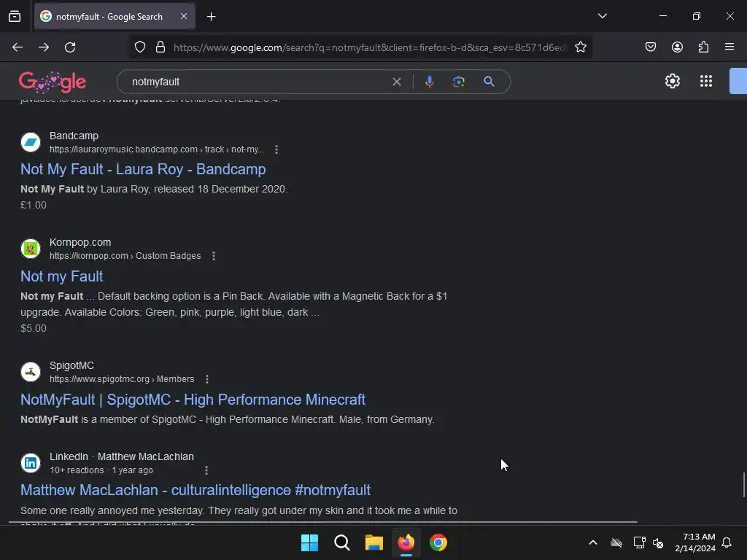This screenshot has width=747, height=560.
Task: Bookmark this page with star
Action: tap(580, 47)
